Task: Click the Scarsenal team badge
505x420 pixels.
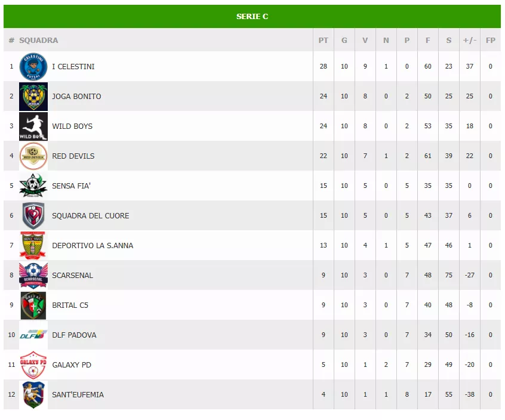Action: point(33,275)
